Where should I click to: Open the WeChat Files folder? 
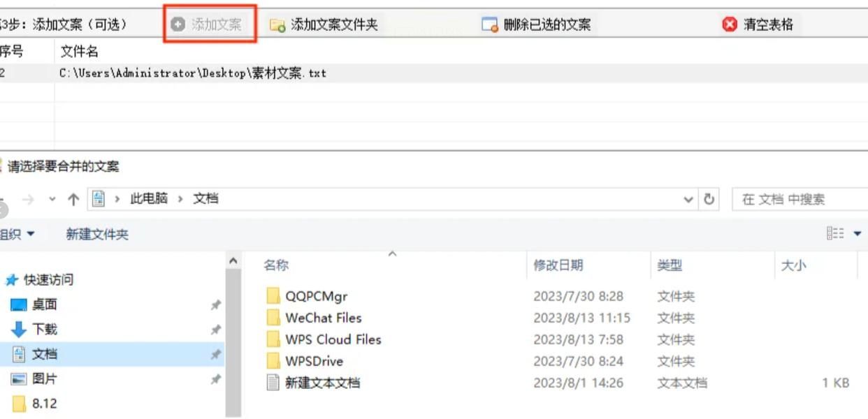point(323,318)
